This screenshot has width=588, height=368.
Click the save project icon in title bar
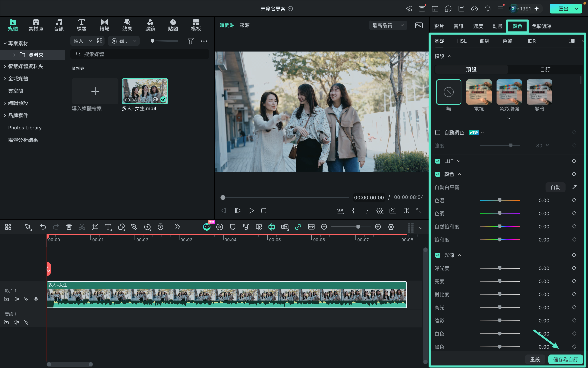pos(461,9)
